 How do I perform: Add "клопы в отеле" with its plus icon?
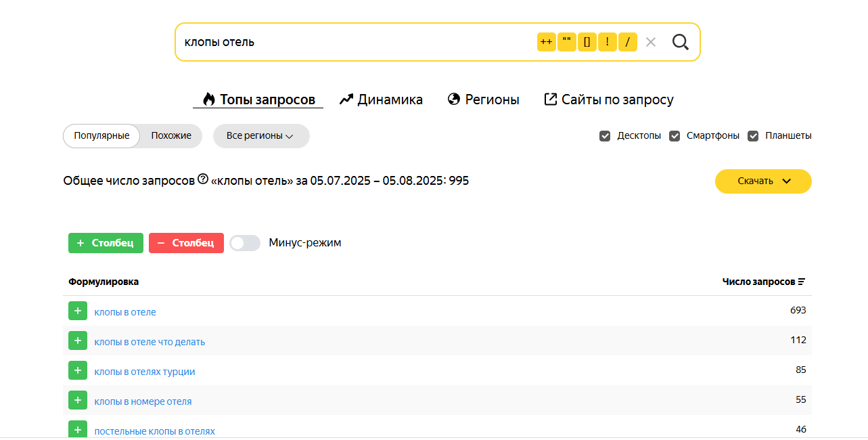point(78,311)
